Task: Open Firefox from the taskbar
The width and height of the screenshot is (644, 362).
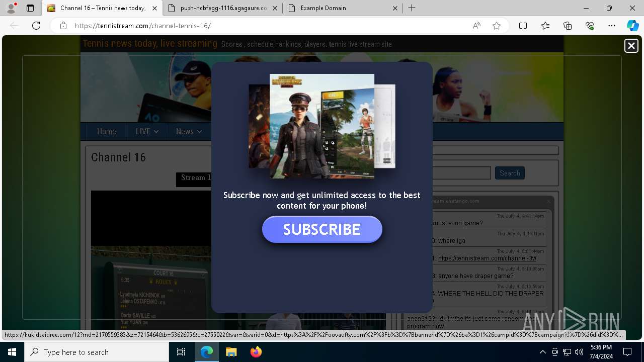Action: point(256,352)
